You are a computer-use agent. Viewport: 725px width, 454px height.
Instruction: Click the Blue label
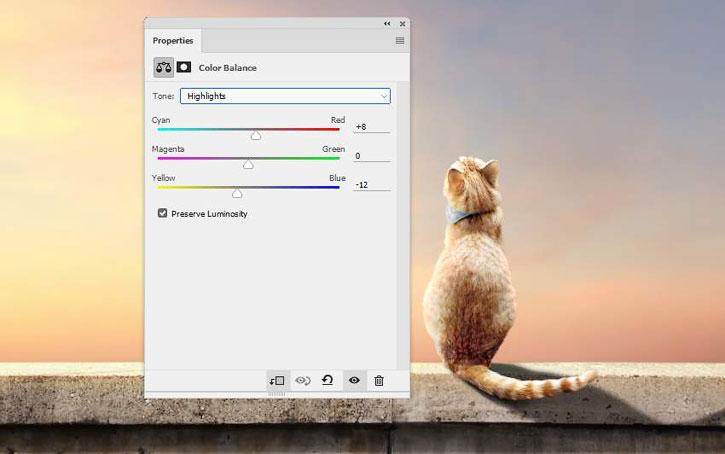pyautogui.click(x=338, y=178)
